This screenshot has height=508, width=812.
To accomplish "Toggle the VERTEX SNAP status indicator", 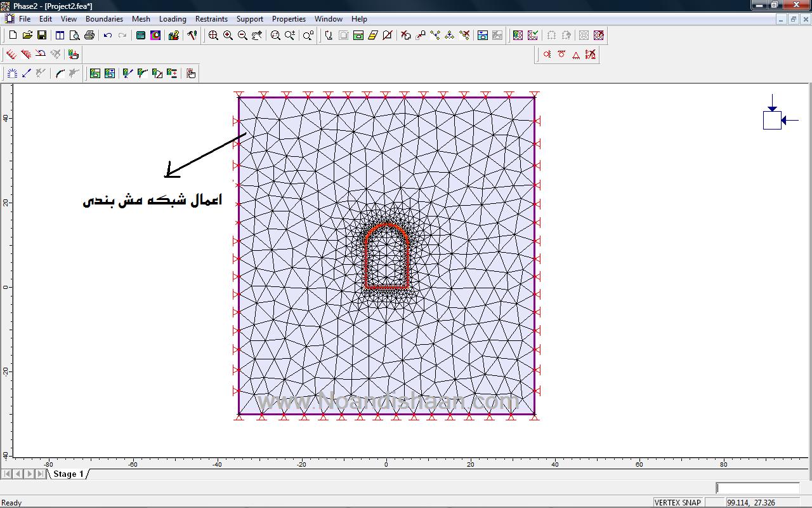I will click(677, 502).
